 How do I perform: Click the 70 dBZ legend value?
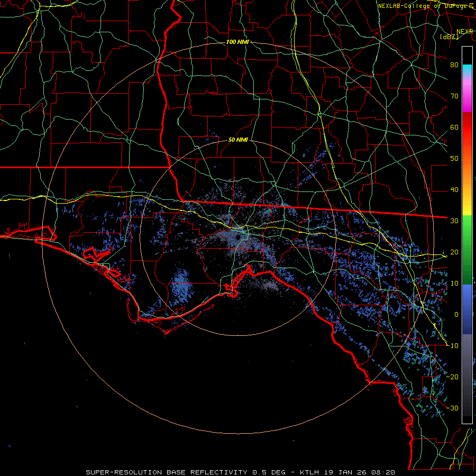[454, 96]
